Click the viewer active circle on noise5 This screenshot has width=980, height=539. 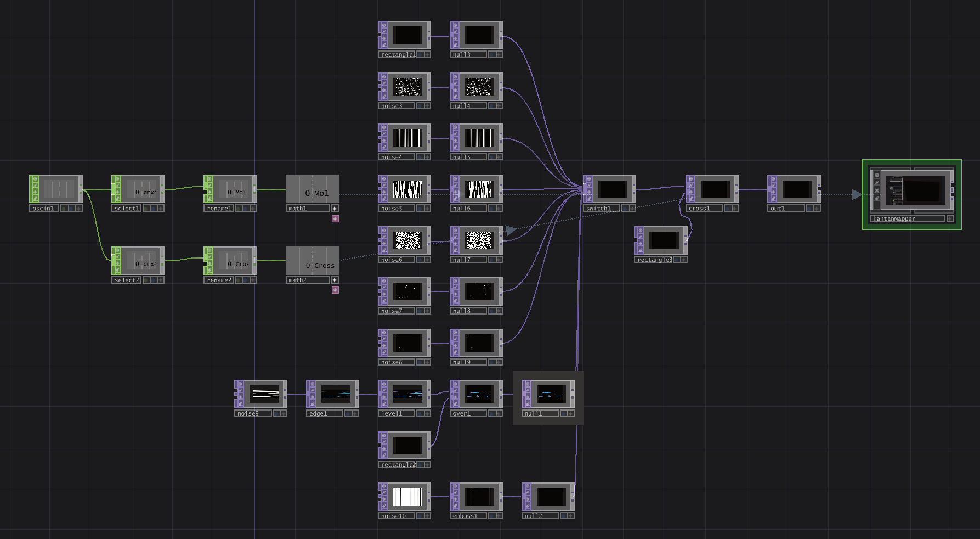coord(384,179)
